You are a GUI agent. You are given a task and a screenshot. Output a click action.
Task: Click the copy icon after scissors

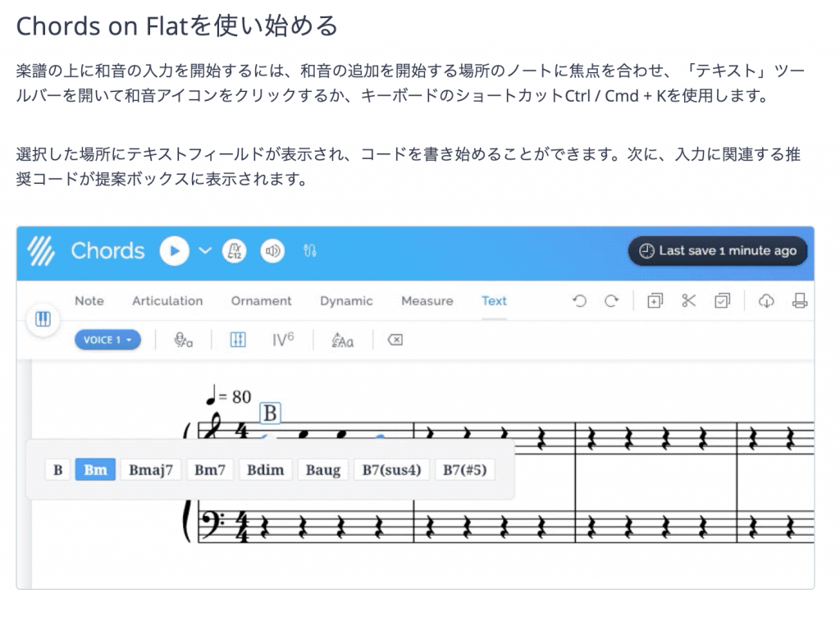[x=722, y=300]
